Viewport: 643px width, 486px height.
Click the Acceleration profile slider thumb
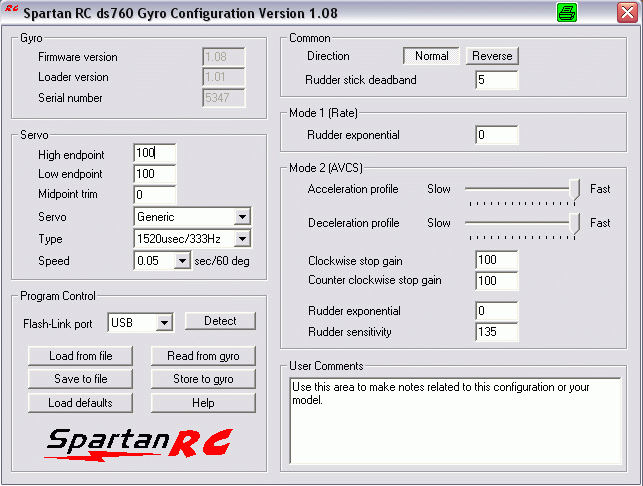(575, 190)
